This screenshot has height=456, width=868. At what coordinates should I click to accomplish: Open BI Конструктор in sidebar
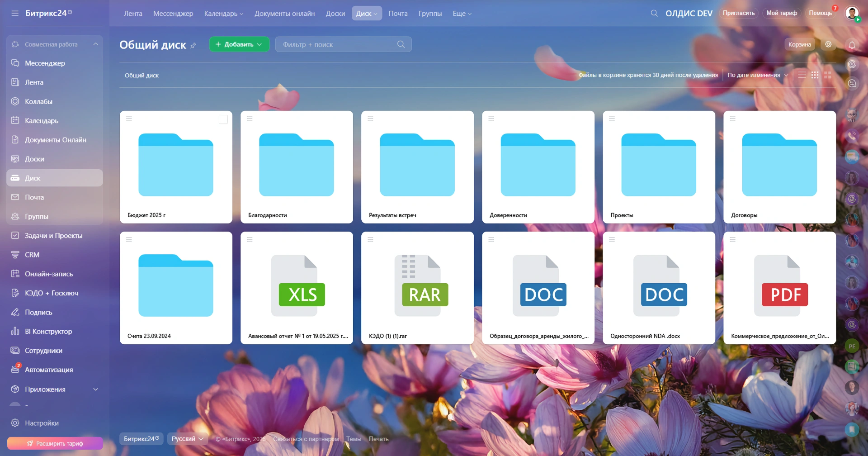point(48,331)
